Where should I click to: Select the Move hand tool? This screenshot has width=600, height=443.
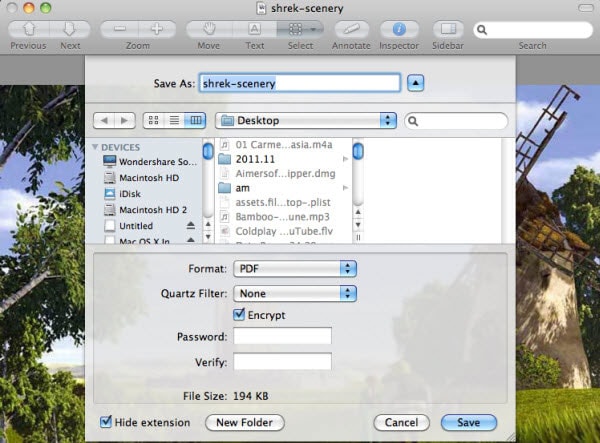click(x=209, y=29)
